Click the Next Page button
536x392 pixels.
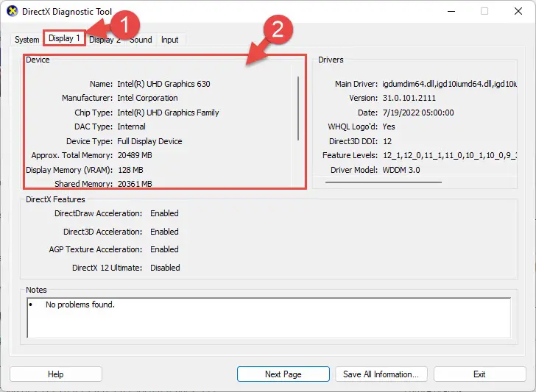point(283,374)
